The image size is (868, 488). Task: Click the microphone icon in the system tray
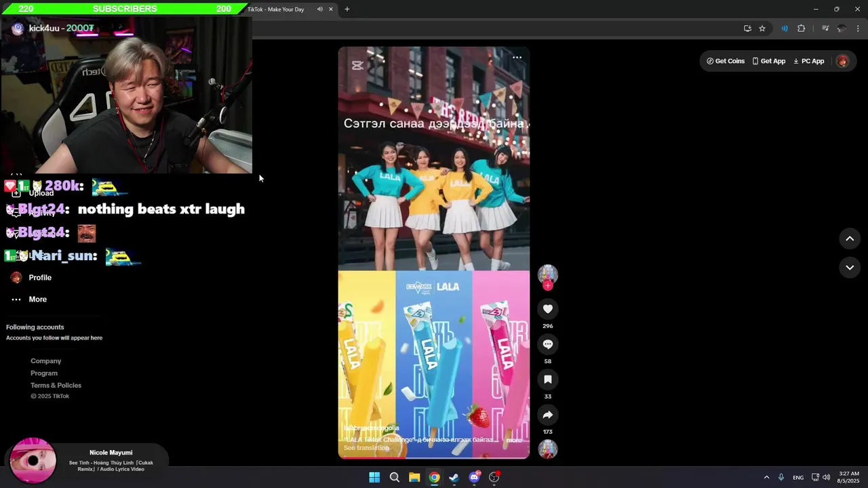[781, 477]
